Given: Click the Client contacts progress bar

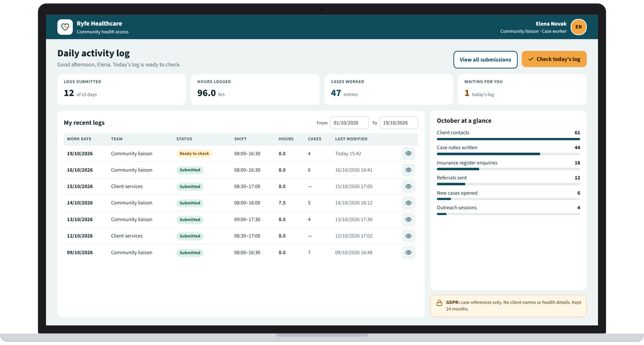Looking at the screenshot, I should (x=508, y=139).
